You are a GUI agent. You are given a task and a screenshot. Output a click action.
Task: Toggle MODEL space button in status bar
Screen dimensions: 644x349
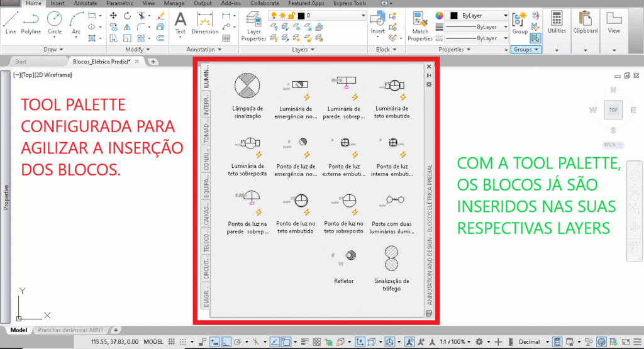coord(153,341)
